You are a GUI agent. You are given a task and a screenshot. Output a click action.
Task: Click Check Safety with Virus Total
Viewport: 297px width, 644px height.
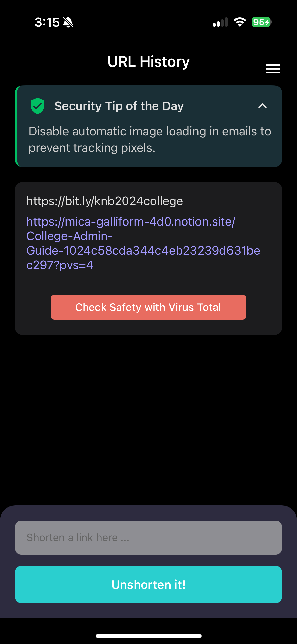point(148,307)
